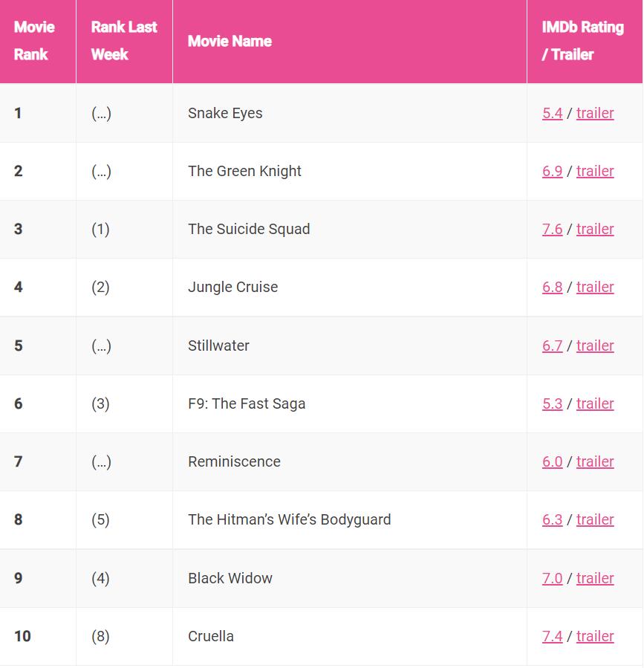
Task: View the Jungle Cruise trailer
Action: 595,287
